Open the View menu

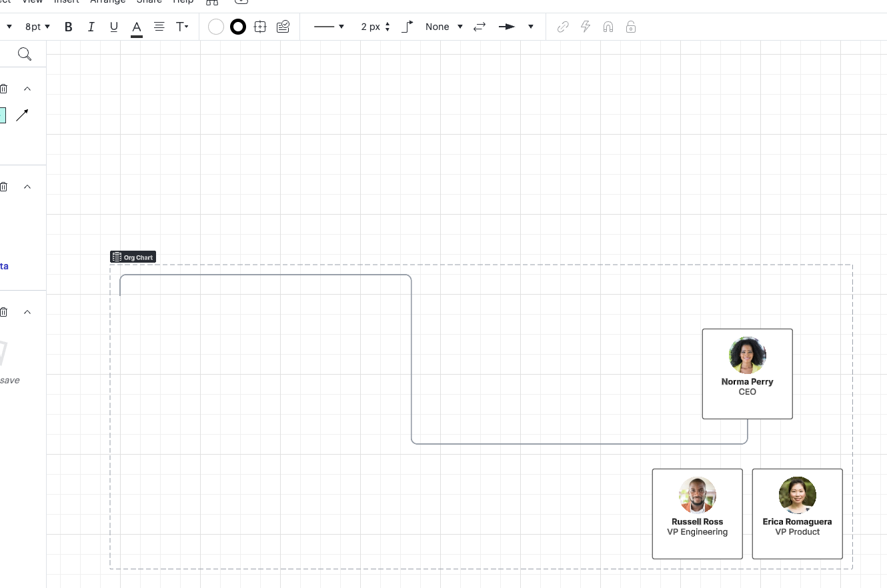[32, 2]
